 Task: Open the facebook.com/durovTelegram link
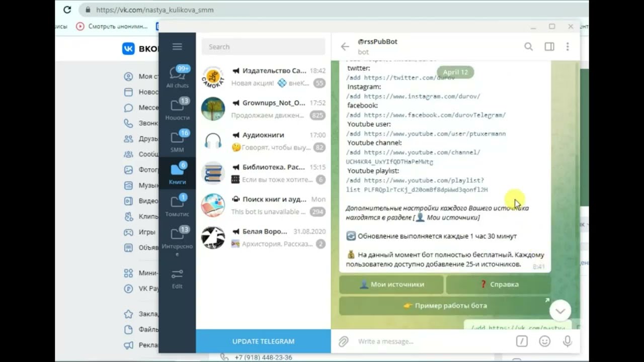tap(435, 115)
